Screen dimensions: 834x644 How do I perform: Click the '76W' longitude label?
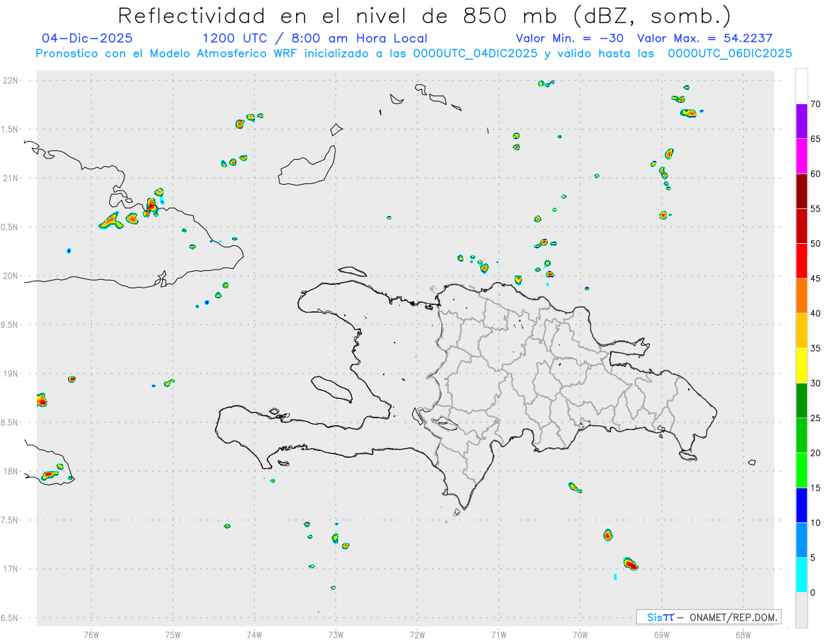tap(91, 635)
